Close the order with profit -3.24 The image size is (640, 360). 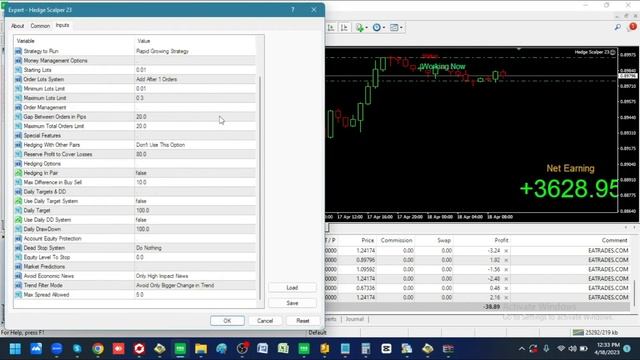(506, 251)
